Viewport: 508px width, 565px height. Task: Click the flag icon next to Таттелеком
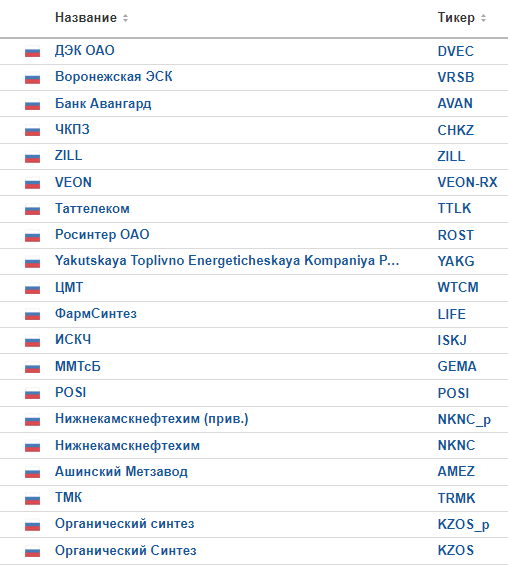pos(32,210)
